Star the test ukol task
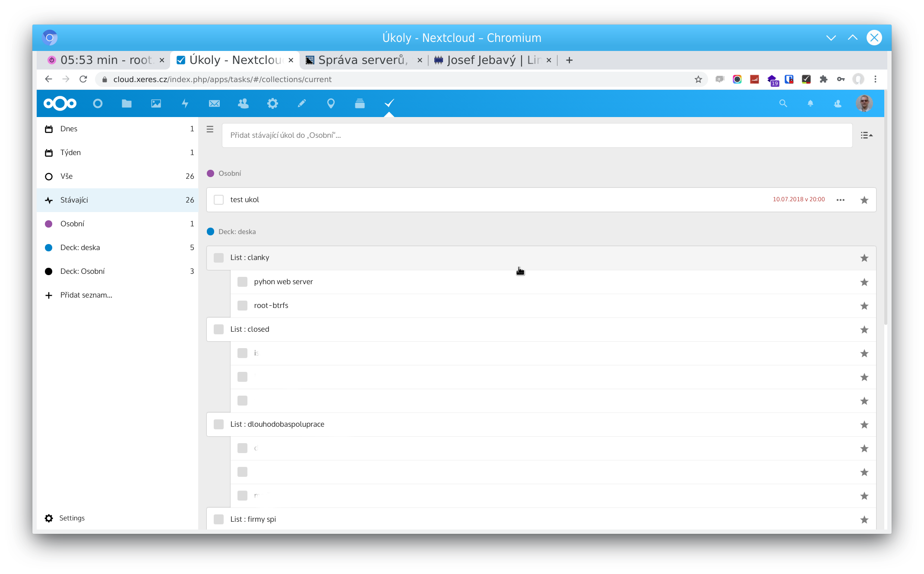Screen dimensions: 924x574 (864, 200)
